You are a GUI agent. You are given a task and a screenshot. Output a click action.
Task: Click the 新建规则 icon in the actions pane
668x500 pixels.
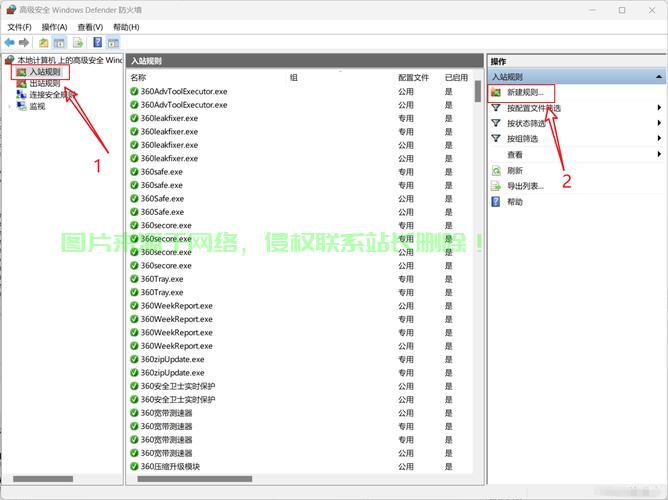pyautogui.click(x=496, y=92)
